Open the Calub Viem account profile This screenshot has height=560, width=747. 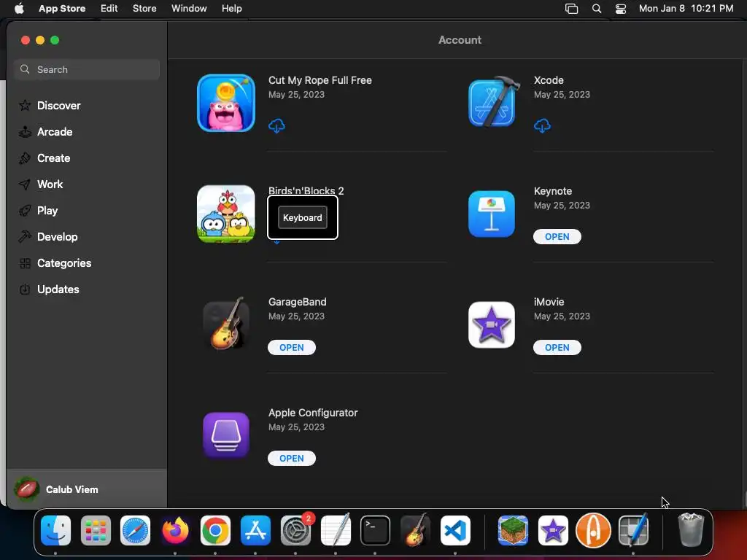[x=87, y=489]
